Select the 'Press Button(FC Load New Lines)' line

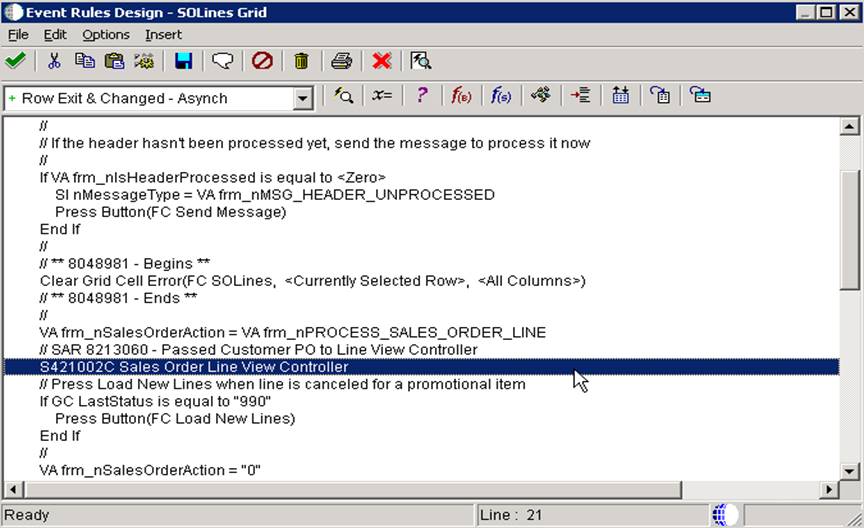click(175, 419)
